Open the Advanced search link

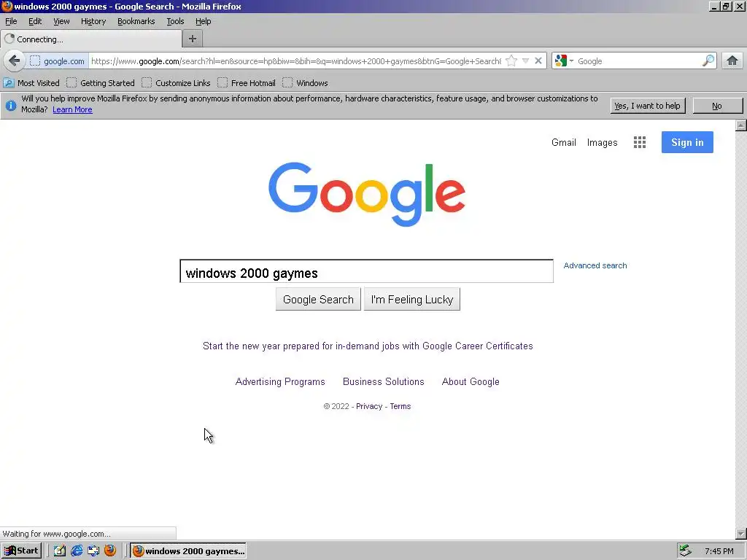point(595,265)
